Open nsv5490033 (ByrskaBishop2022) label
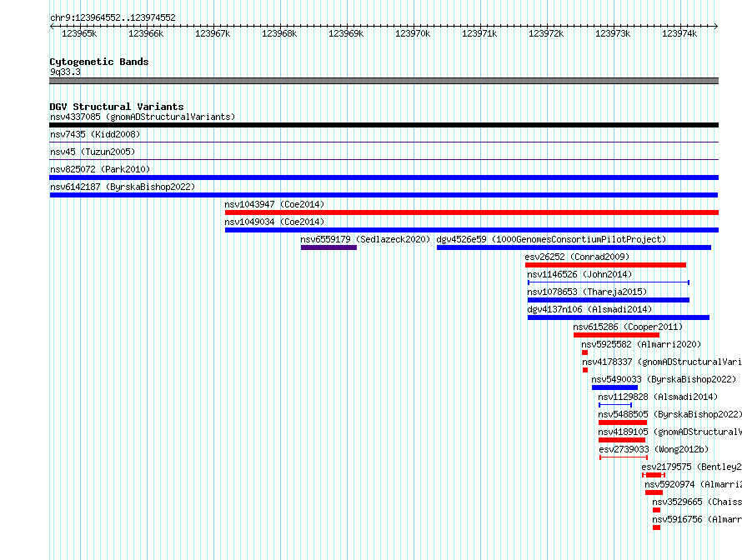Image resolution: width=742 pixels, height=560 pixels. (x=664, y=379)
